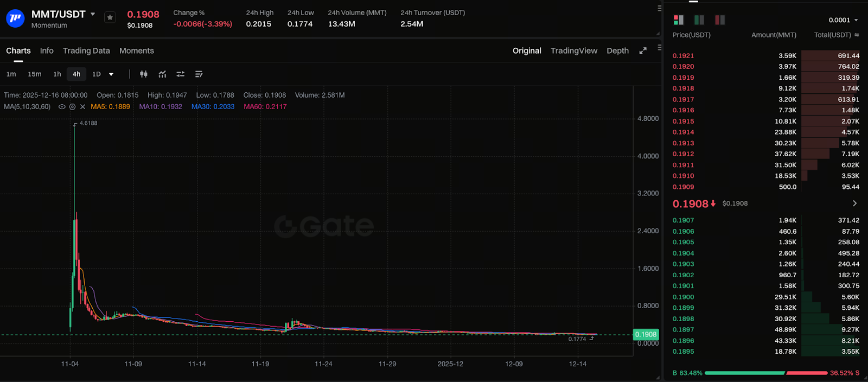Select the 0.1907 bid price row

(765, 220)
